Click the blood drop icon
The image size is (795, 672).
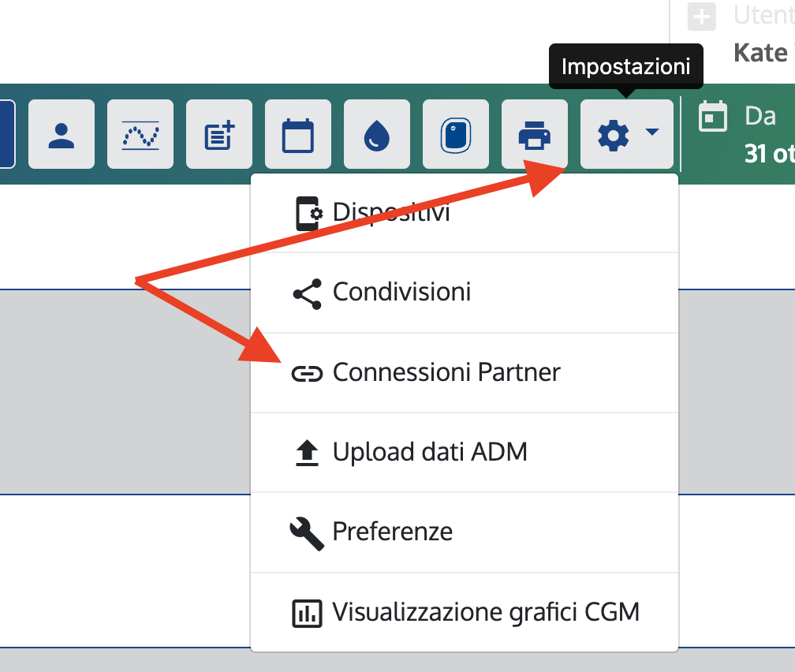[x=377, y=134]
